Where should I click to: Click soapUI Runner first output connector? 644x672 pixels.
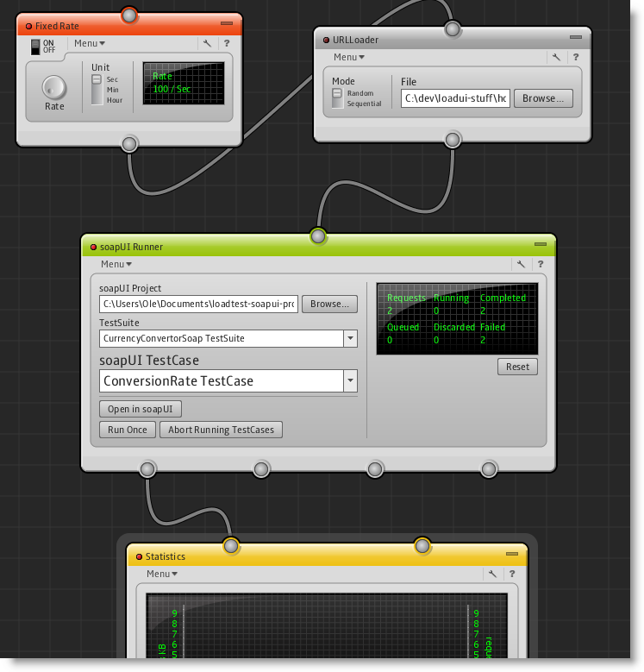click(147, 469)
